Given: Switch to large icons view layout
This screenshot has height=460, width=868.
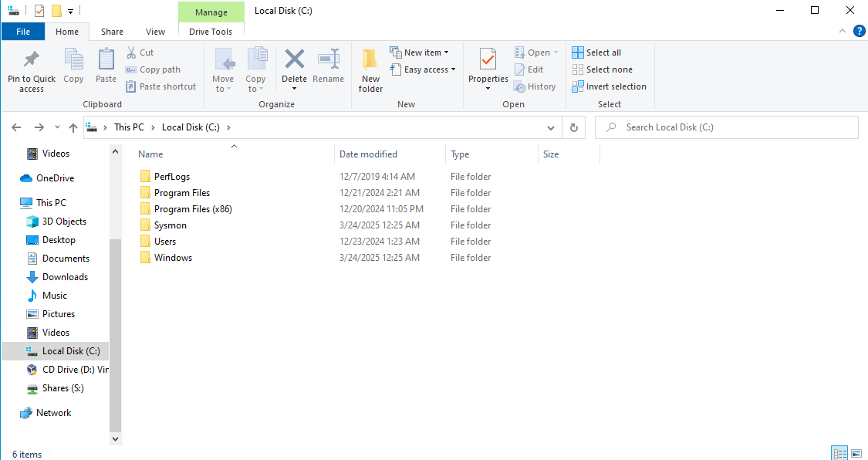Looking at the screenshot, I should point(856,453).
